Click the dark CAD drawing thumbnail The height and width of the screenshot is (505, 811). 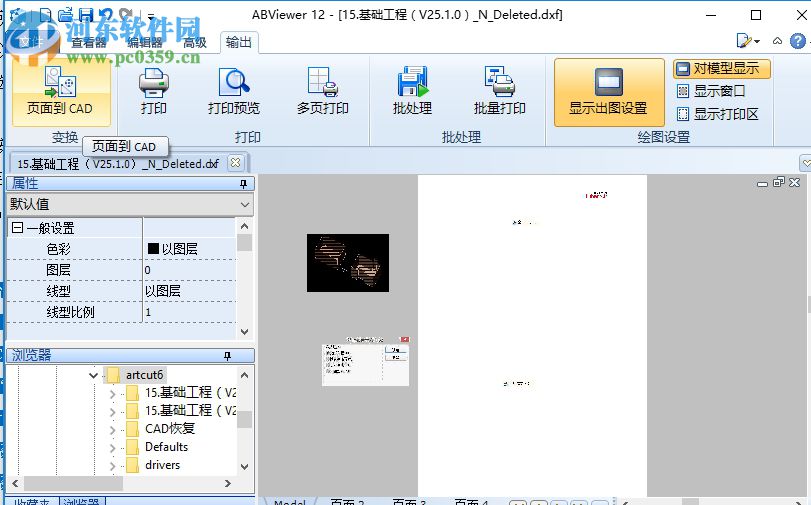pyautogui.click(x=348, y=263)
